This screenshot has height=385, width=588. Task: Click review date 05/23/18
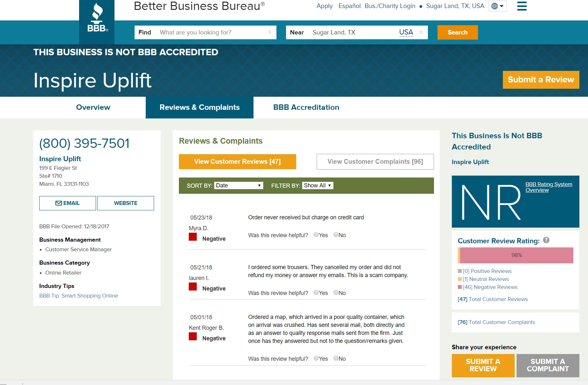pyautogui.click(x=201, y=217)
